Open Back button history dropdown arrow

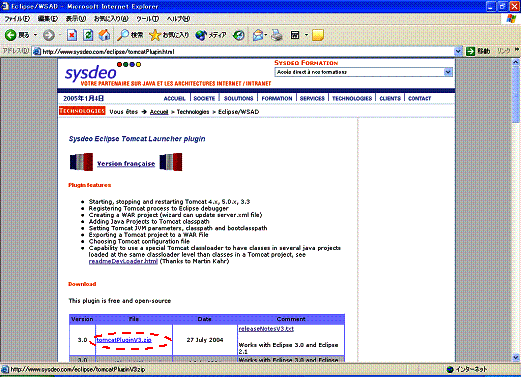coord(35,35)
